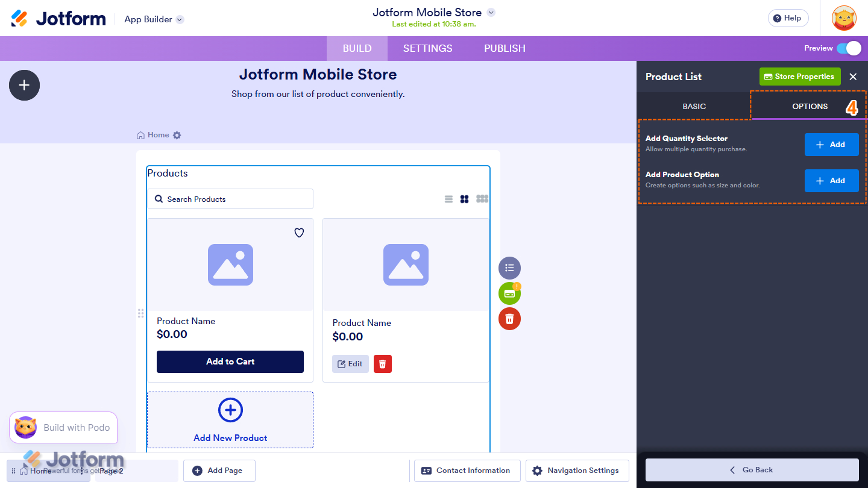Click Go Back in the Product List panel
The image size is (868, 488).
tap(752, 469)
